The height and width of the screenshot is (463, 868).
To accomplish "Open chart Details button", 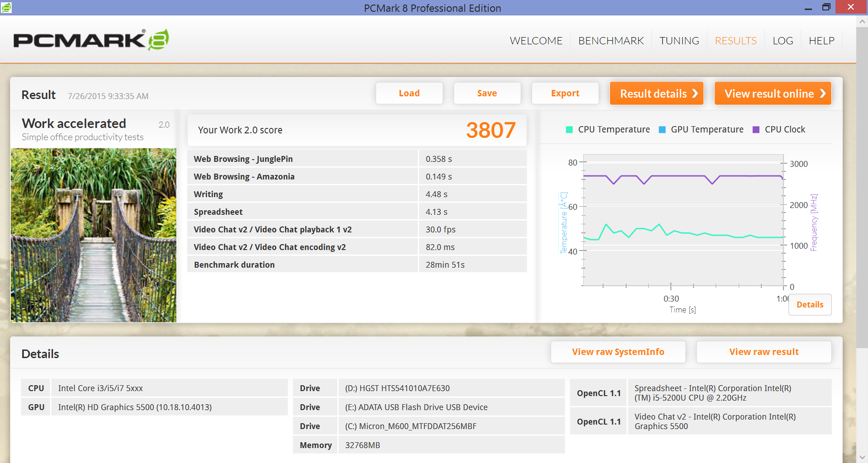I will click(810, 304).
